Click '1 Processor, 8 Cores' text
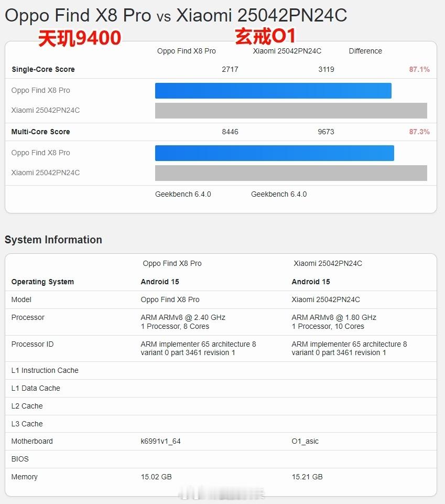This screenshot has height=504, width=445. tap(175, 327)
